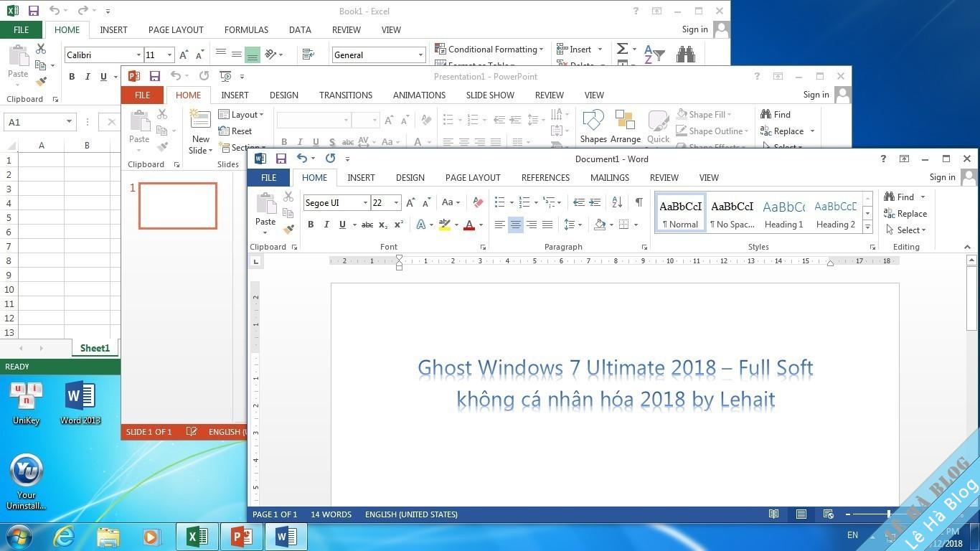Click Windows Media Player taskbar icon
The image size is (980, 551).
[x=151, y=537]
